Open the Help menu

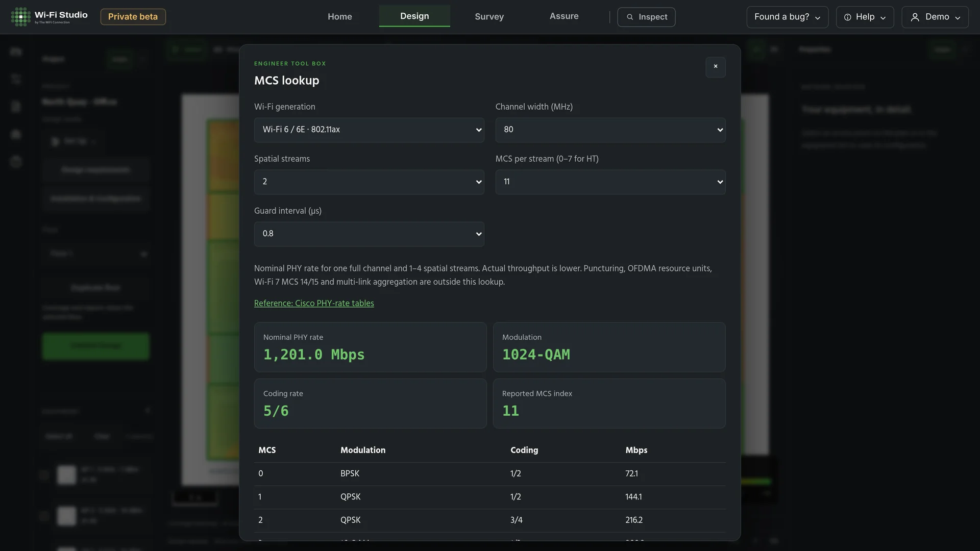pos(865,17)
